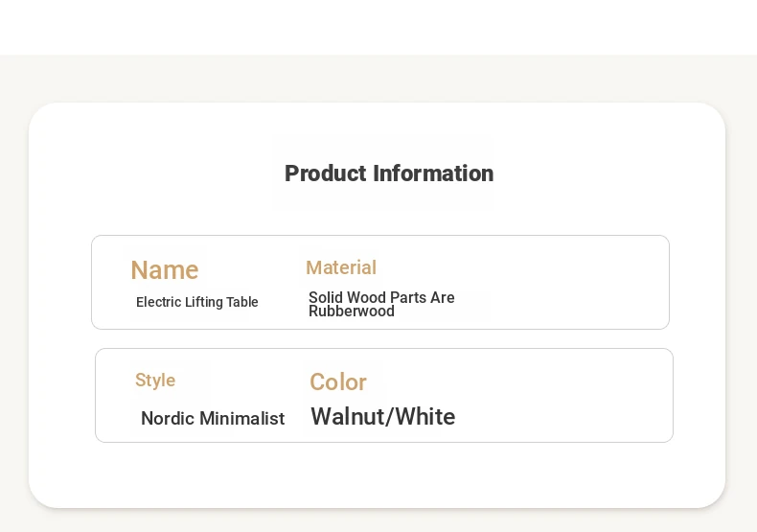
Task: Select the Material label
Action: pyautogui.click(x=341, y=267)
